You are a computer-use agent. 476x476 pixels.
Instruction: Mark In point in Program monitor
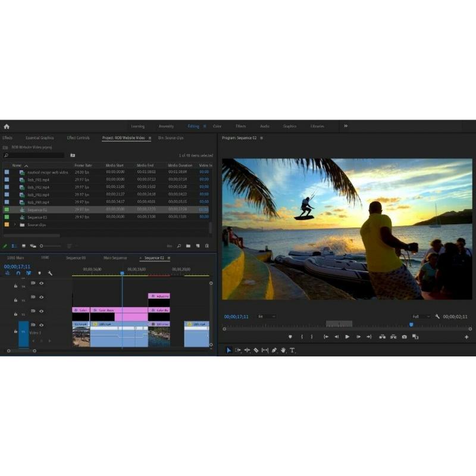click(302, 337)
